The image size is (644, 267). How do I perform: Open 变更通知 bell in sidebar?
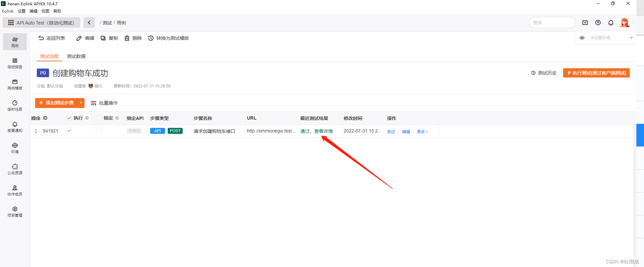point(15,127)
